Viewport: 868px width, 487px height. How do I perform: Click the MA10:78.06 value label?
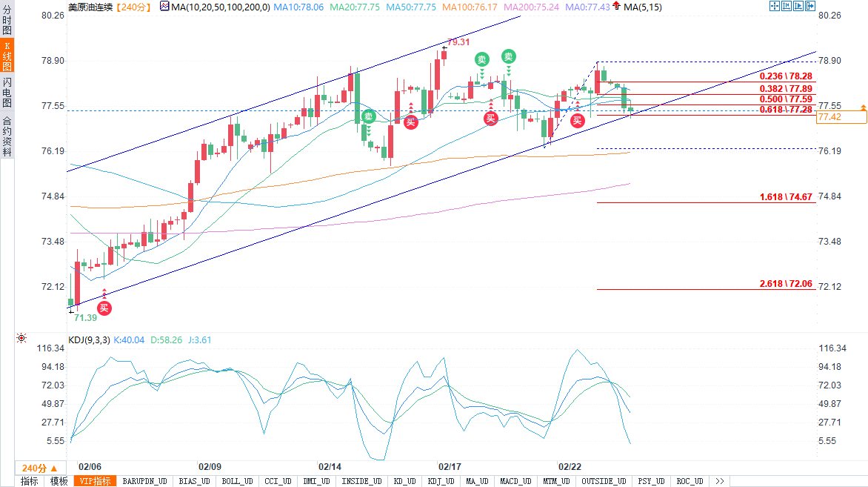(298, 7)
